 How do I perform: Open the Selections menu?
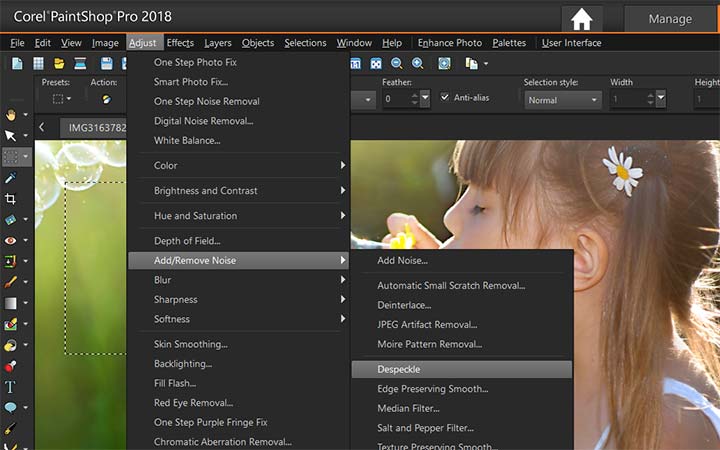[x=305, y=43]
